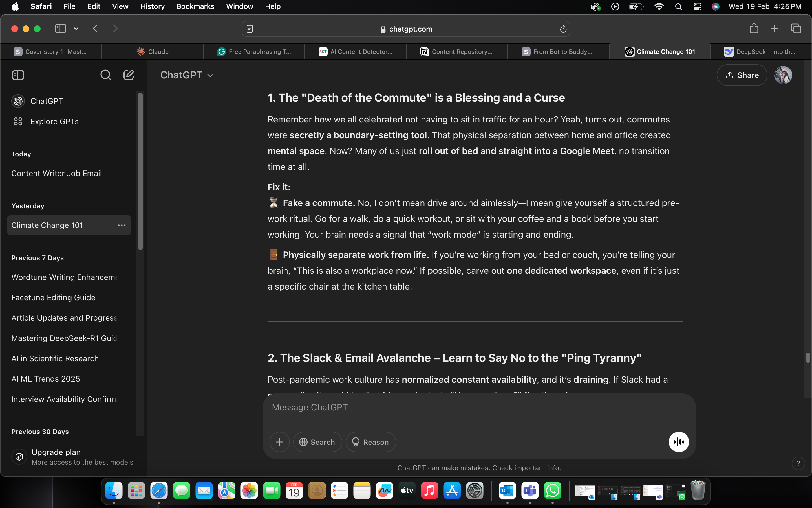
Task: Open WhatsApp from the Dock
Action: tap(552, 491)
